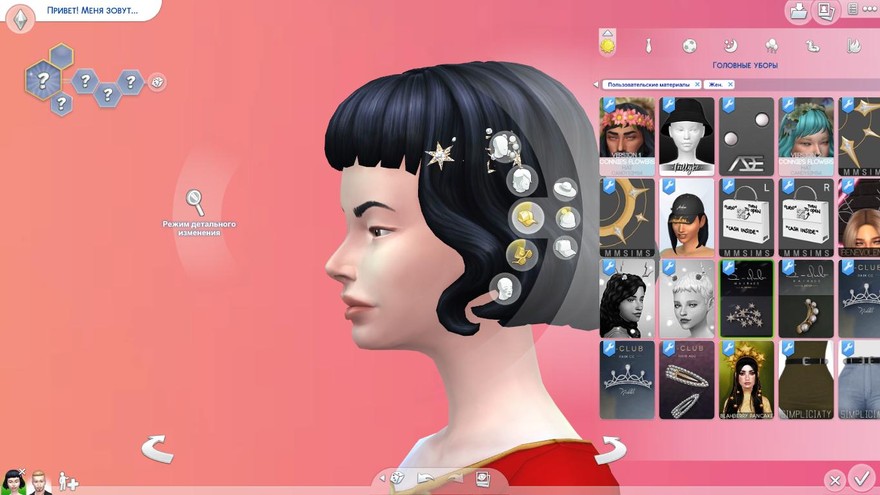Select the blond male Sim portrait
This screenshot has width=880, height=495.
click(x=39, y=483)
